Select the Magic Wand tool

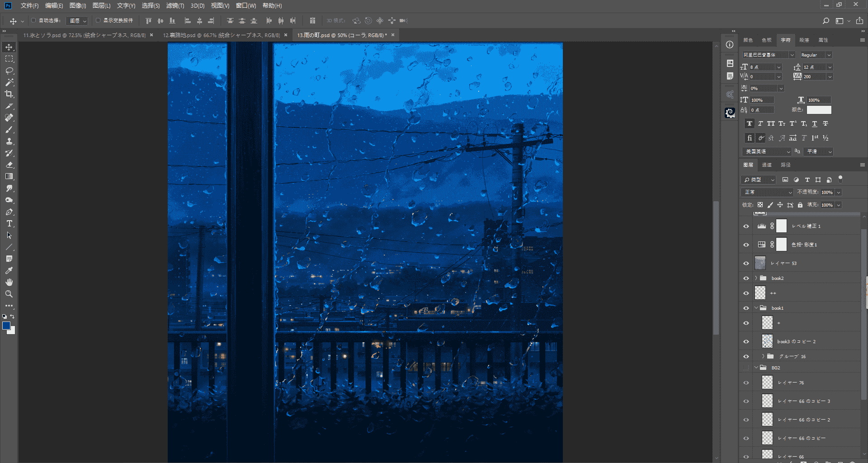[x=9, y=82]
